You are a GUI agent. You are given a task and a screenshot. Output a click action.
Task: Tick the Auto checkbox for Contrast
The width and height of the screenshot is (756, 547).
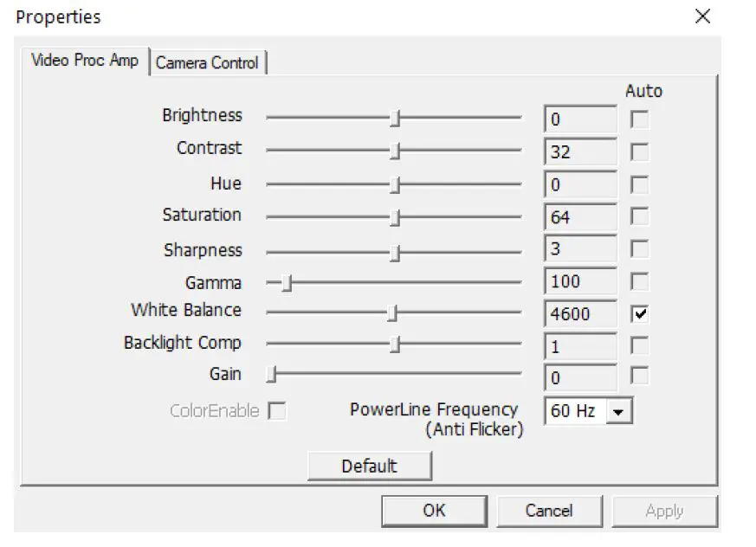tap(640, 152)
